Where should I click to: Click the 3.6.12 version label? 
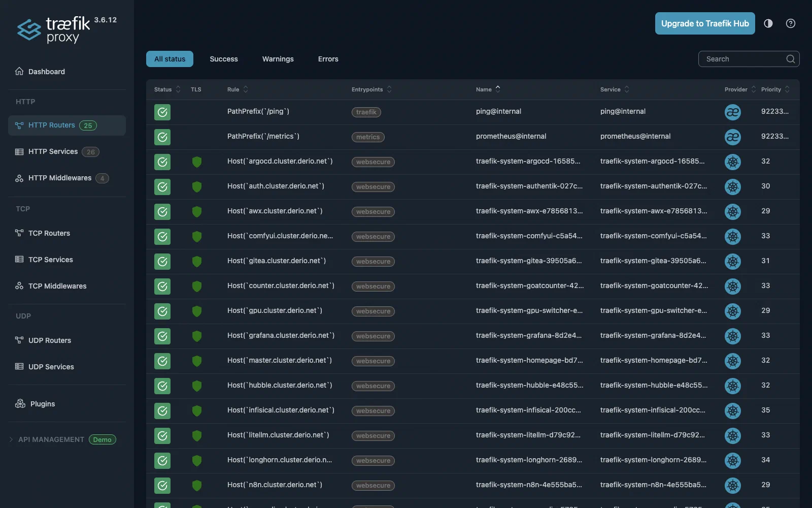pos(106,20)
